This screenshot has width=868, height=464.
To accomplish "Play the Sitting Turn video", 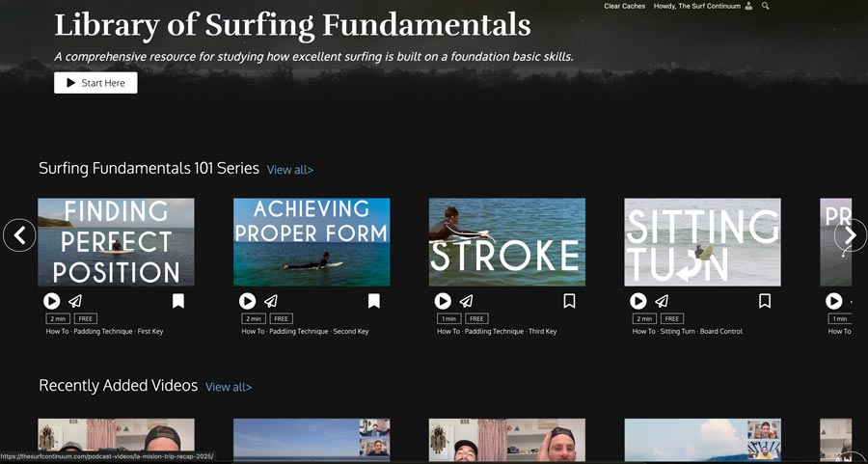I will [x=638, y=301].
